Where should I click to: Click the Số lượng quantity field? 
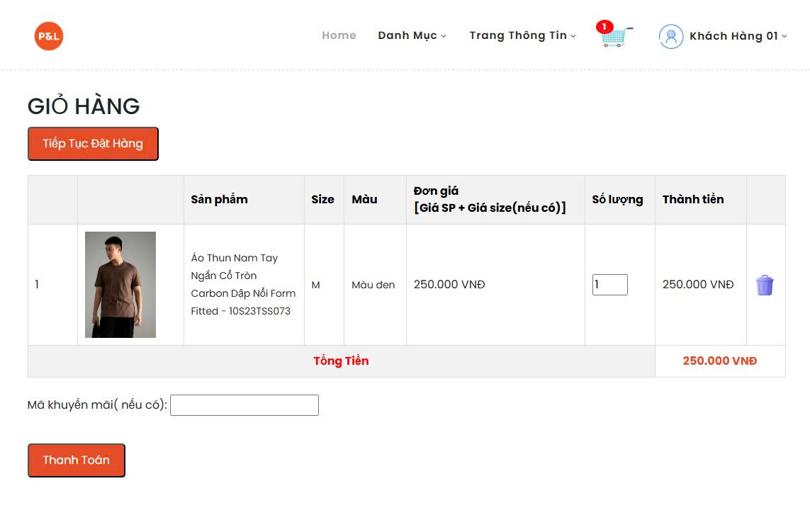coord(609,284)
